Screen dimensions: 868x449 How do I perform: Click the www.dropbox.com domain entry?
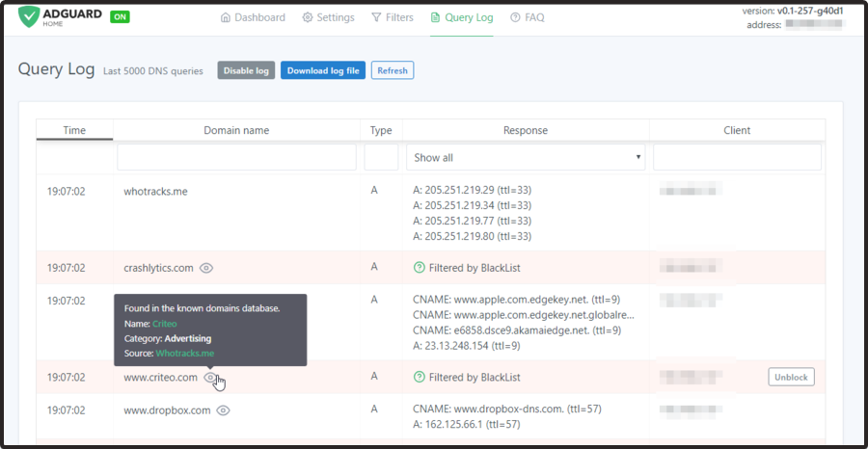tap(167, 410)
